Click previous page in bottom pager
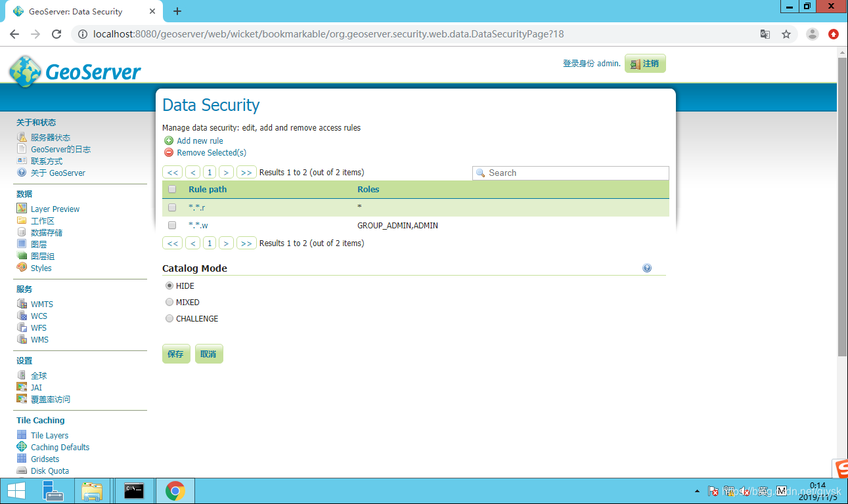 click(192, 243)
